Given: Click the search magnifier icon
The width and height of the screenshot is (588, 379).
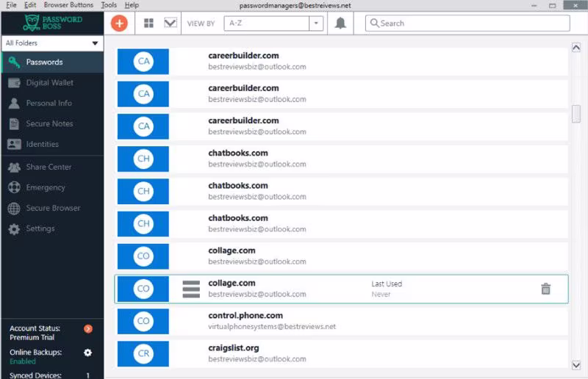Looking at the screenshot, I should 374,24.
